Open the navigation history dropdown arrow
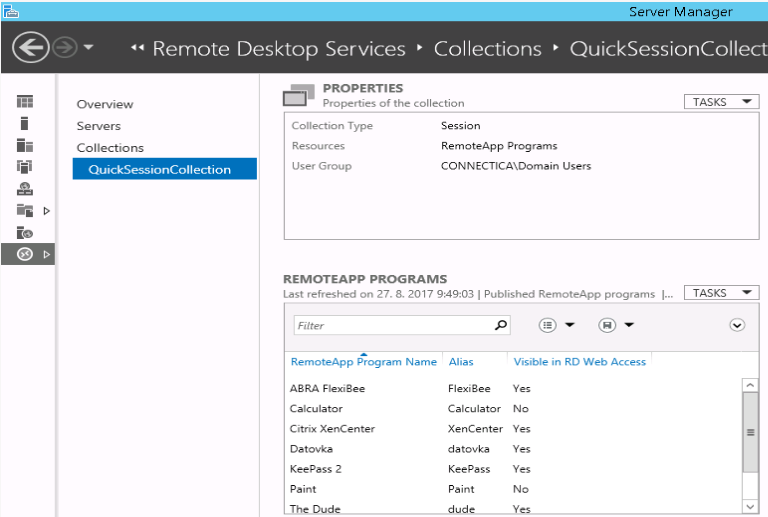The height and width of the screenshot is (517, 768). pyautogui.click(x=89, y=47)
